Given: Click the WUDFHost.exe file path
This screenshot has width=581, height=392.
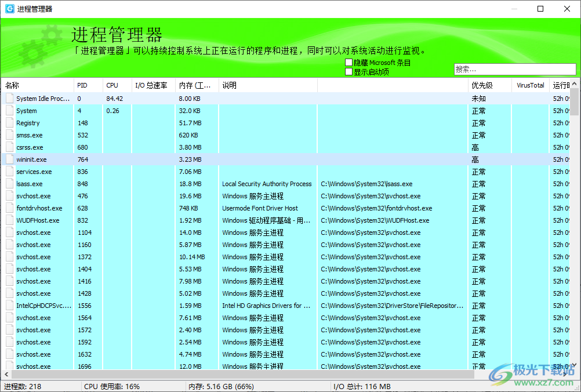Looking at the screenshot, I should (375, 220).
